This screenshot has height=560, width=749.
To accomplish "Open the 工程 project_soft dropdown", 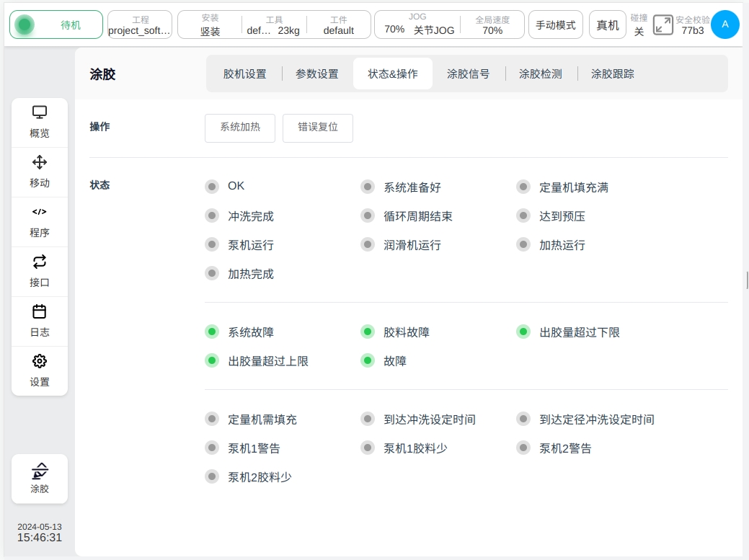I will 140,25.
